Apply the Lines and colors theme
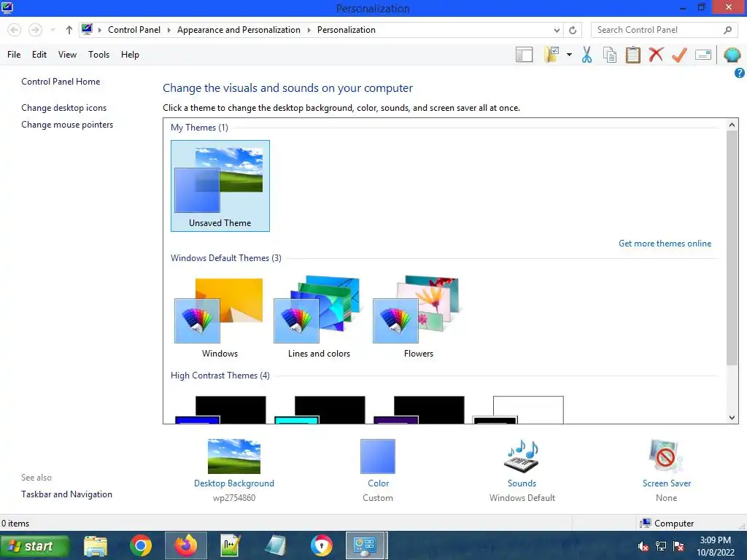Viewport: 747px width, 560px height. tap(319, 318)
